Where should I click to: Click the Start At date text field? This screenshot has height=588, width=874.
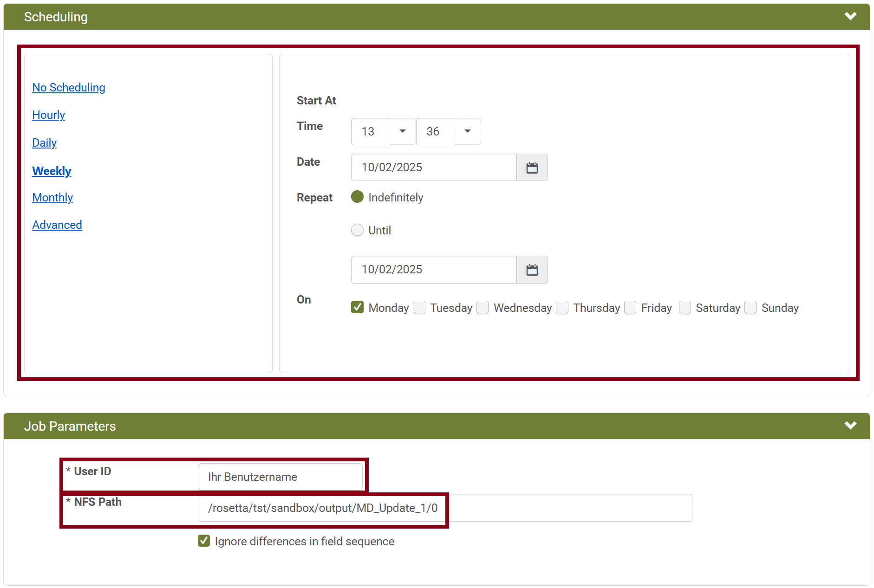(x=433, y=168)
